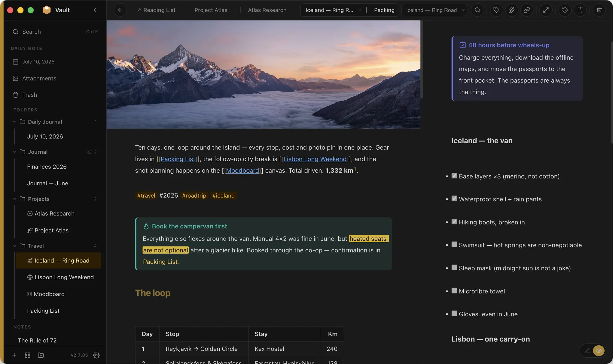Collapse the Projects folder
The image size is (613, 364).
(14, 199)
